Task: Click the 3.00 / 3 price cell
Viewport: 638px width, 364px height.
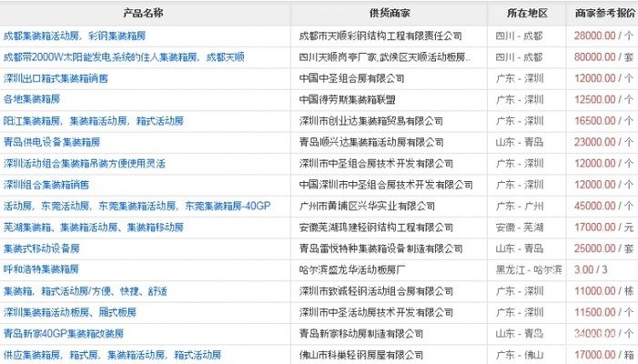Action: pos(591,269)
